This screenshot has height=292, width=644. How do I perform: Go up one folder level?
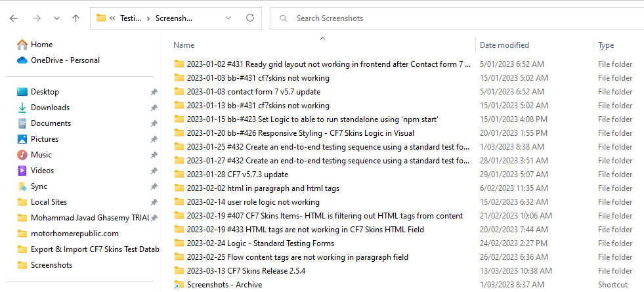[75, 18]
